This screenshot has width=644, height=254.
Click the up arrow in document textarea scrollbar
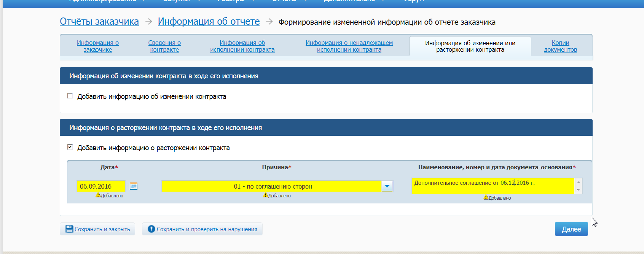tap(578, 182)
